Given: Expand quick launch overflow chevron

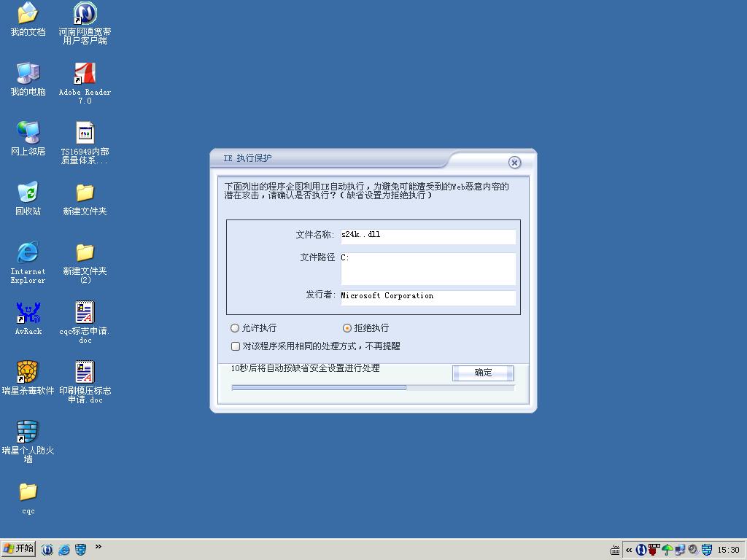Looking at the screenshot, I should coord(98,547).
